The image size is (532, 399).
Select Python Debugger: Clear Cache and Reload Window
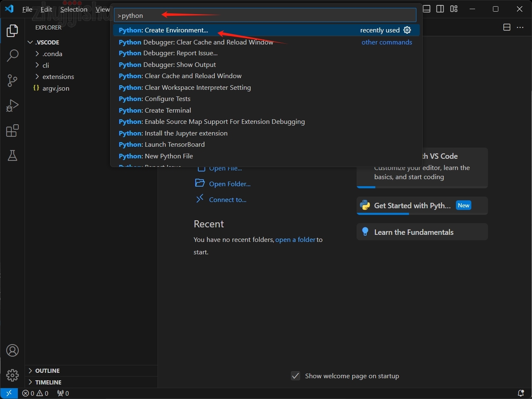(x=266, y=42)
